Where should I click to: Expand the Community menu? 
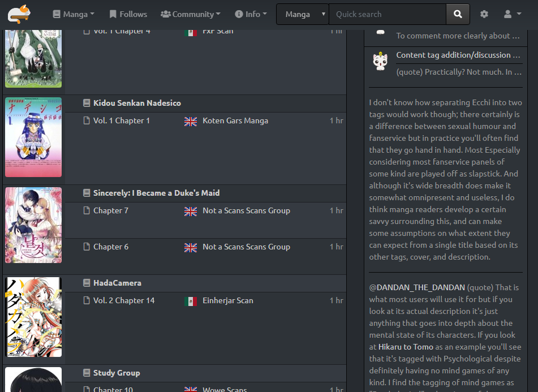pyautogui.click(x=191, y=14)
